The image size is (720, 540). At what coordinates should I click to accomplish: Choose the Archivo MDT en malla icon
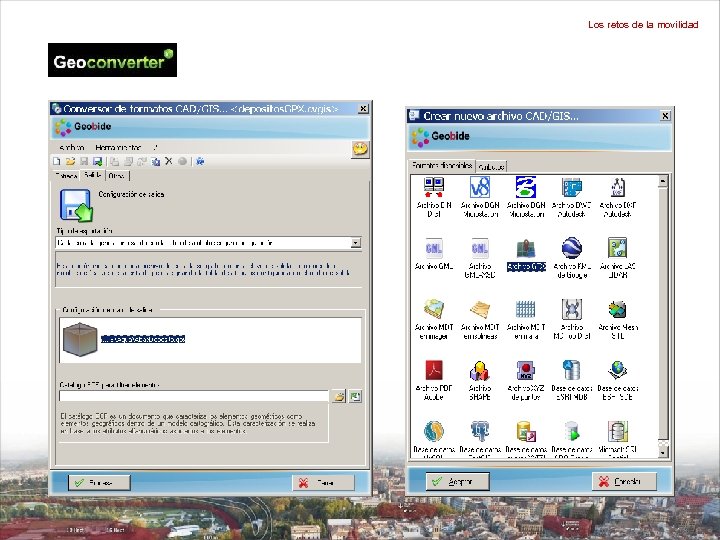point(526,309)
